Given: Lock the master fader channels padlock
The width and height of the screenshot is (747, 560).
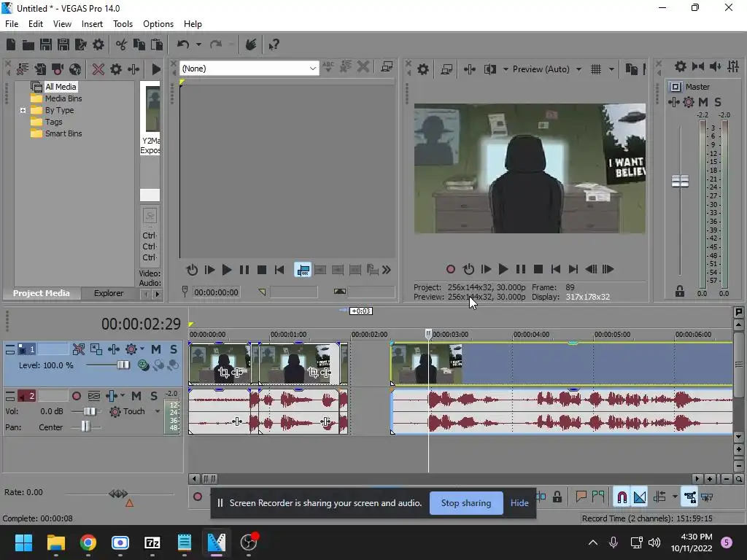Looking at the screenshot, I should click(680, 292).
